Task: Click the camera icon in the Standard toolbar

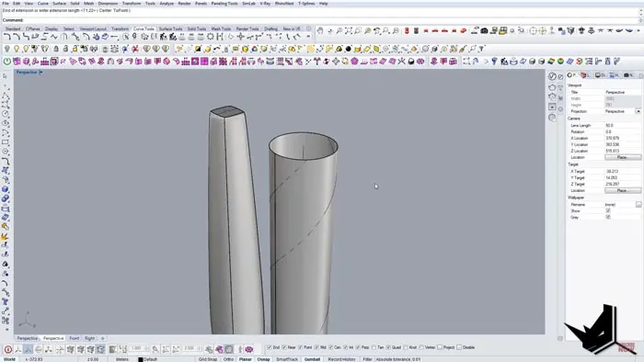Action: (484, 30)
